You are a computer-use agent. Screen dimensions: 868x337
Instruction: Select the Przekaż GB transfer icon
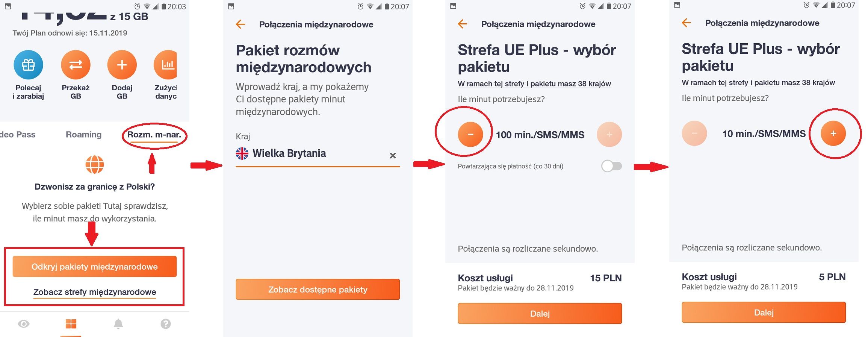tap(75, 64)
